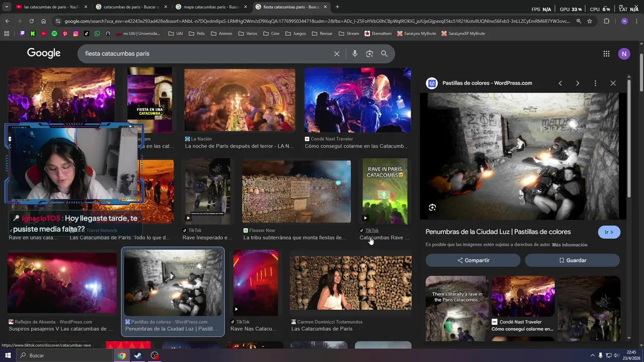This screenshot has width=644, height=362.
Task: Reload the current page
Action: coord(31,21)
